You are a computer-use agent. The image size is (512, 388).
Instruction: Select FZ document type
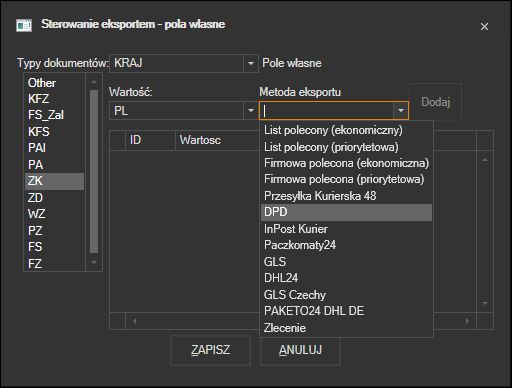(x=54, y=263)
